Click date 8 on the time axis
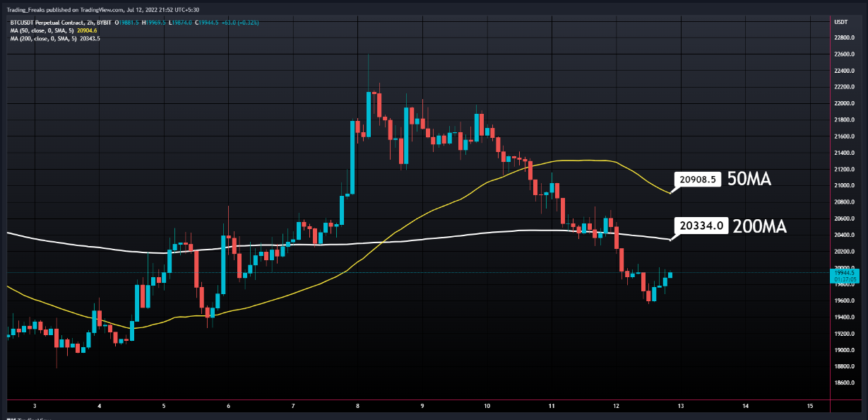 pos(358,407)
